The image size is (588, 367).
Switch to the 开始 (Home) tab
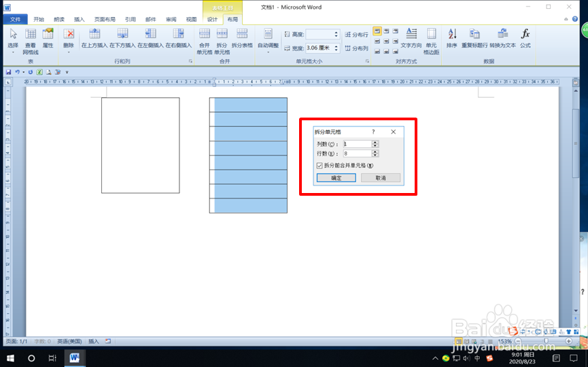[39, 19]
